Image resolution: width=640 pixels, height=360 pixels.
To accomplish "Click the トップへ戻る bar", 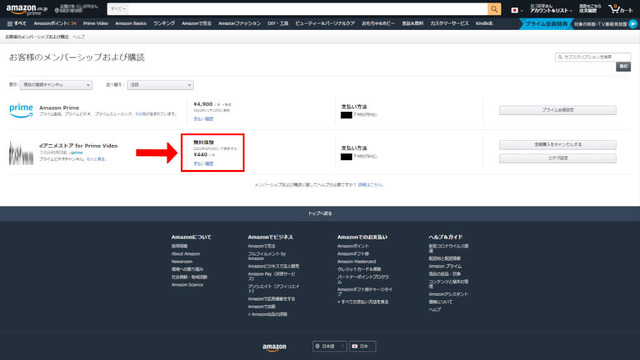I will pos(320,213).
